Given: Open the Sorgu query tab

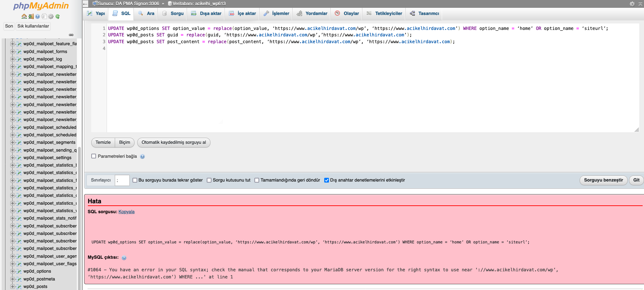Looking at the screenshot, I should (173, 14).
